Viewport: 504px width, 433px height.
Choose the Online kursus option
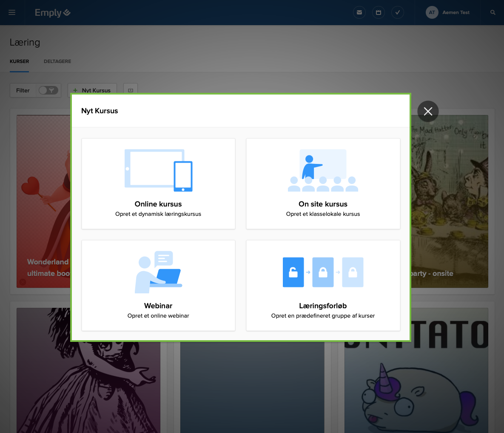click(x=158, y=184)
